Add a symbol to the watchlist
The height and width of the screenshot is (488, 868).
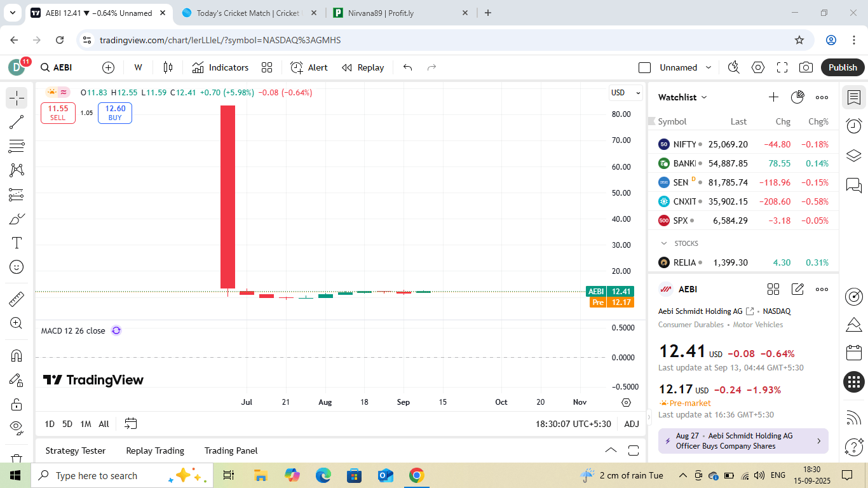[x=773, y=97]
